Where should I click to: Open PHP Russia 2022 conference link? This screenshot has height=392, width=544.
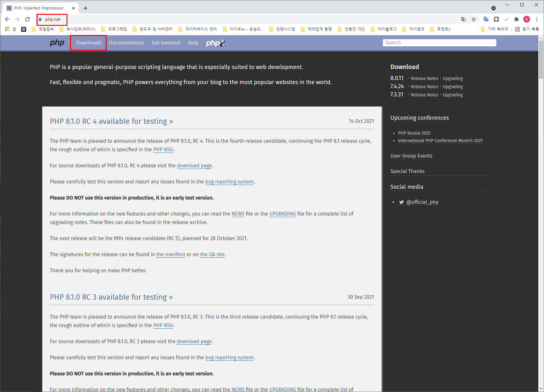click(414, 133)
